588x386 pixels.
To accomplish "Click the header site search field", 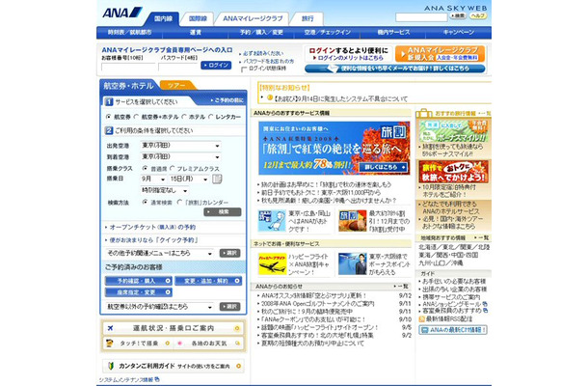I will coord(421,17).
